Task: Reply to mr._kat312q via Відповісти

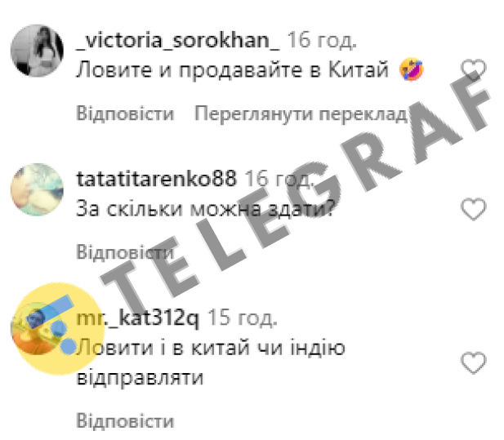Action: [x=125, y=420]
